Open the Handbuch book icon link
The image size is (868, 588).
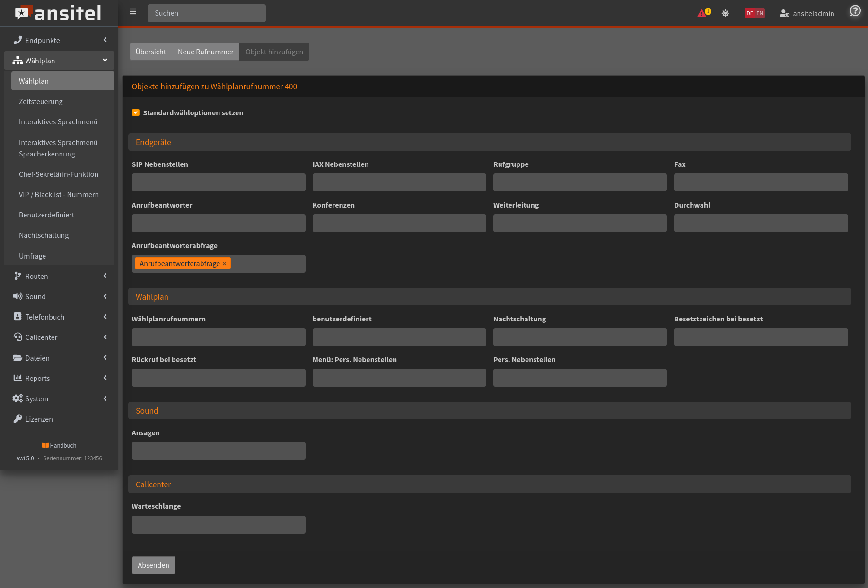[45, 445]
